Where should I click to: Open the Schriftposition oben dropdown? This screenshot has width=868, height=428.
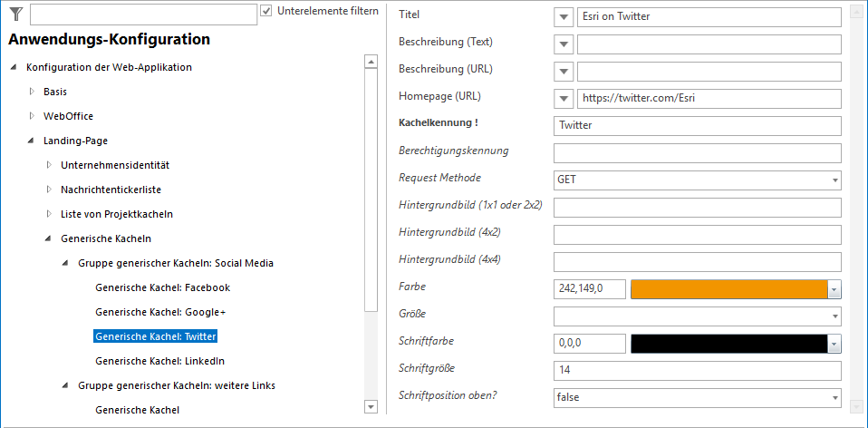tap(697, 398)
